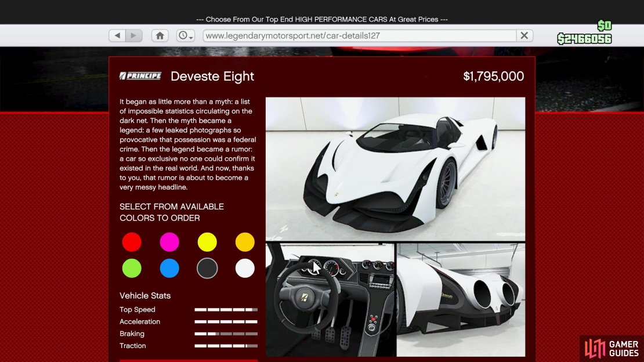Click the $1,795,000 price
Image resolution: width=644 pixels, height=362 pixels.
click(x=493, y=77)
